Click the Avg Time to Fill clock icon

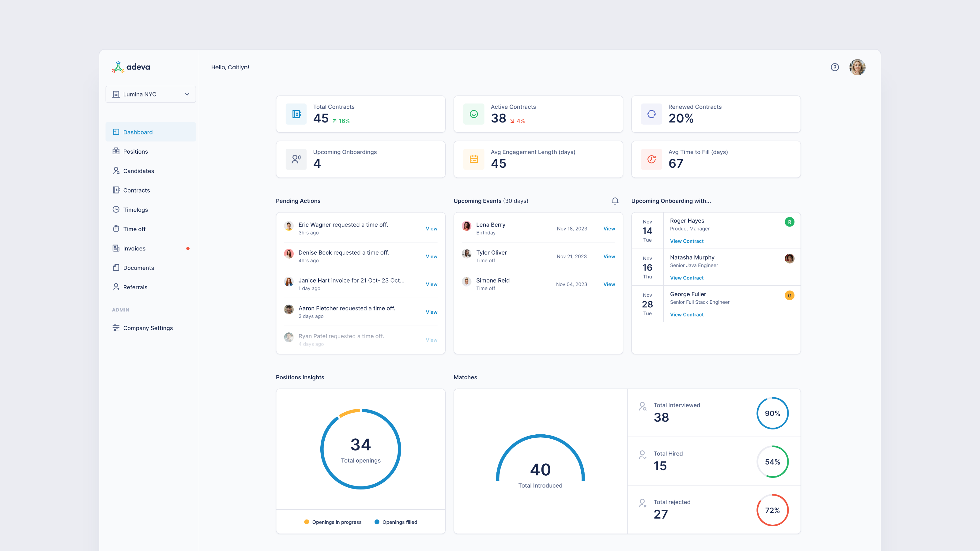click(651, 159)
